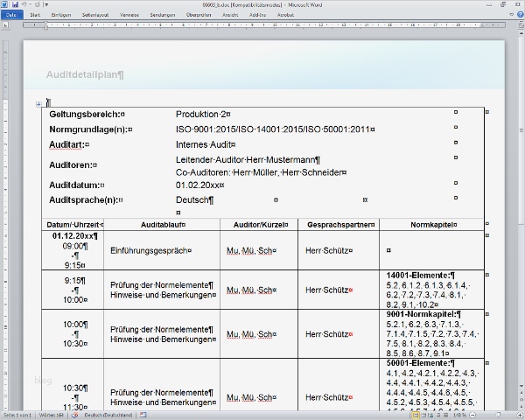
Task: Click the Wörter word count indicator
Action: (51, 415)
